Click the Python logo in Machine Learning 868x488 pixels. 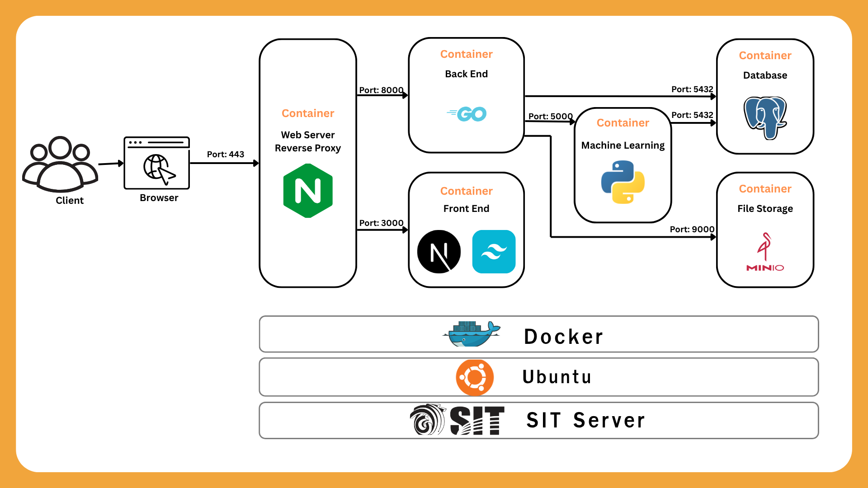[623, 182]
